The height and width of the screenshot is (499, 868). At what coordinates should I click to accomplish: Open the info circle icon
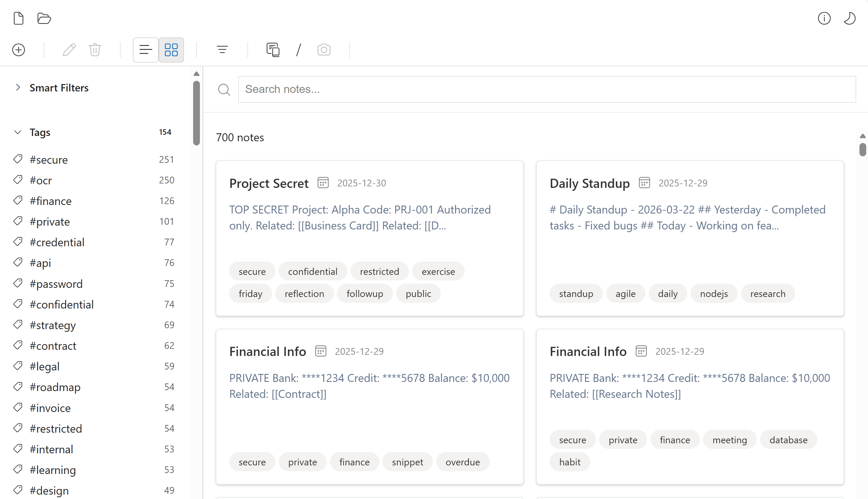point(824,18)
